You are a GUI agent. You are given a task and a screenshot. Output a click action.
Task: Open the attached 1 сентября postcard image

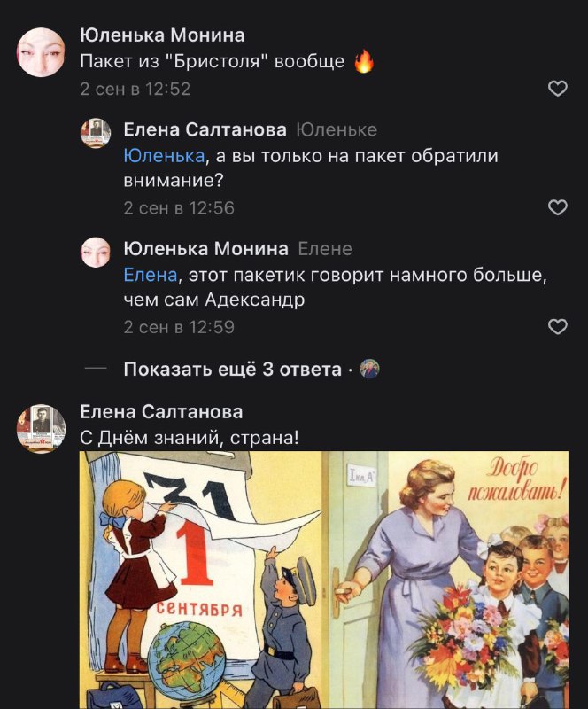click(x=324, y=580)
